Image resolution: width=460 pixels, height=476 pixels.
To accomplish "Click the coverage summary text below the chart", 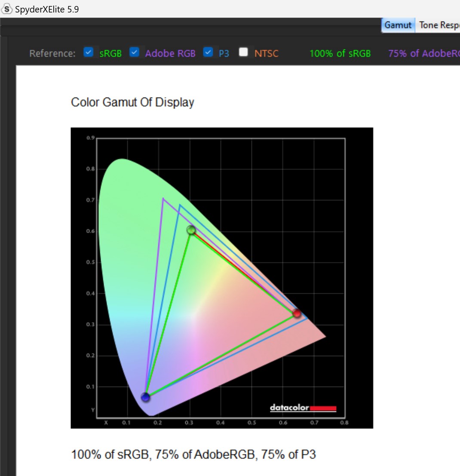I will point(193,455).
